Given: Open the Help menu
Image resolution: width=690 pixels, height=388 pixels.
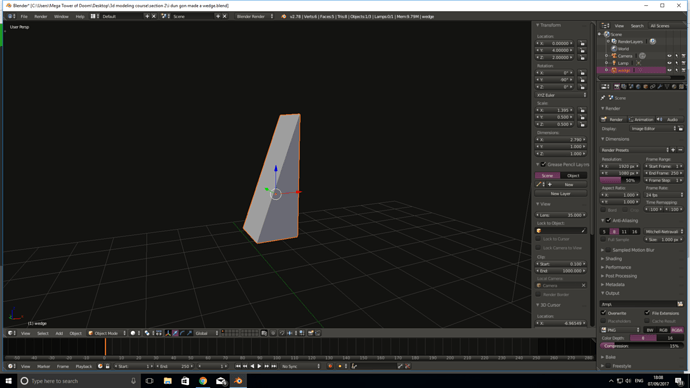Looking at the screenshot, I should (x=80, y=16).
